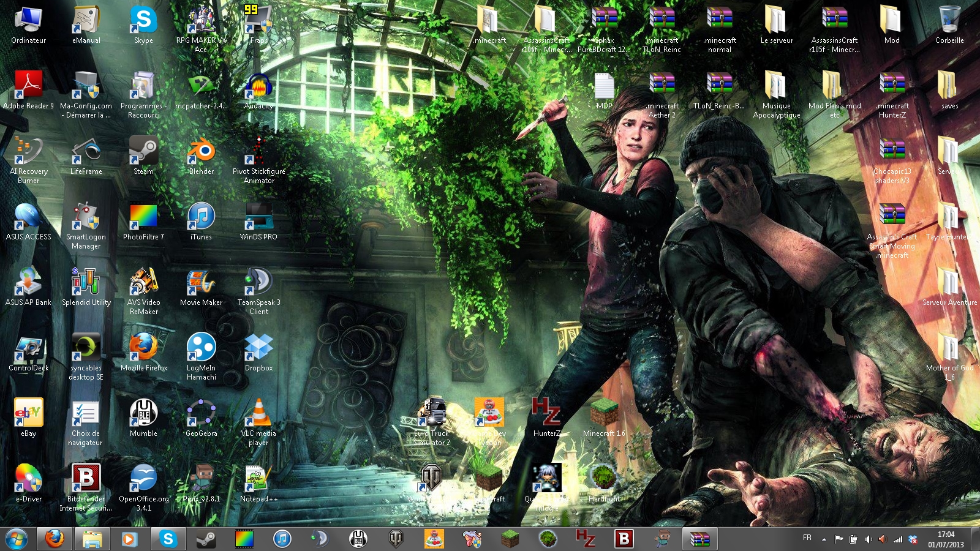This screenshot has width=980, height=551.
Task: Open Windows Explorer from the taskbar
Action: pos(92,539)
